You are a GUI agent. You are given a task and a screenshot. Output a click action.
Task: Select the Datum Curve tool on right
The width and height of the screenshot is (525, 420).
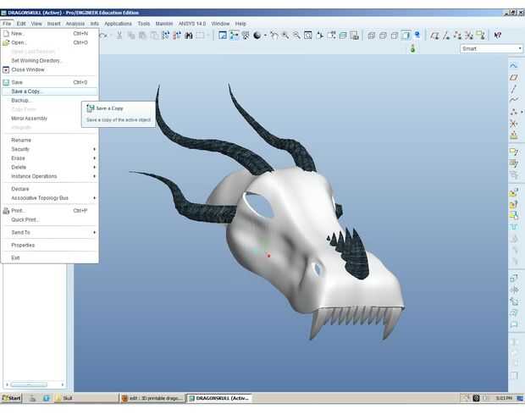[x=514, y=100]
